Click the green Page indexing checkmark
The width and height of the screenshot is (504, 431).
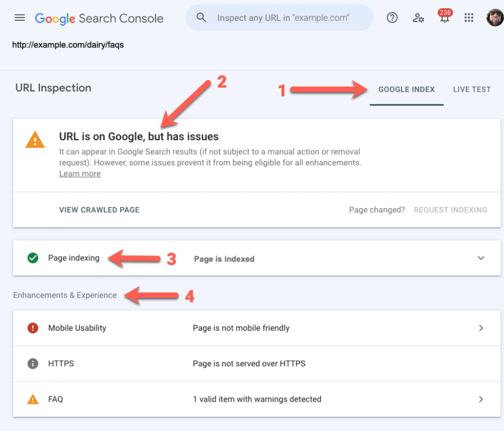(x=33, y=258)
